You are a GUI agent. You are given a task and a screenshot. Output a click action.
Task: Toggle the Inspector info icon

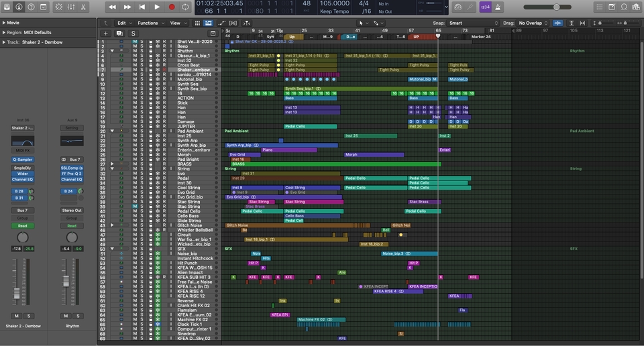pyautogui.click(x=19, y=7)
